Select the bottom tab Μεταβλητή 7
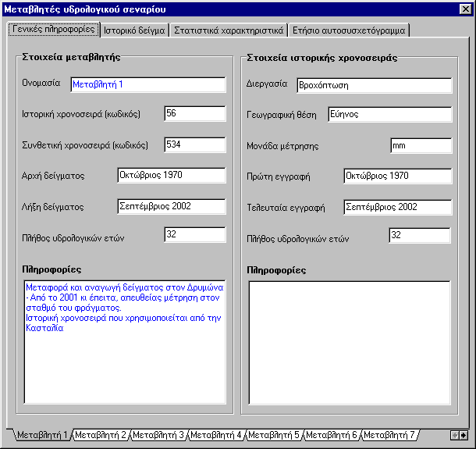476x449 pixels. click(x=389, y=435)
